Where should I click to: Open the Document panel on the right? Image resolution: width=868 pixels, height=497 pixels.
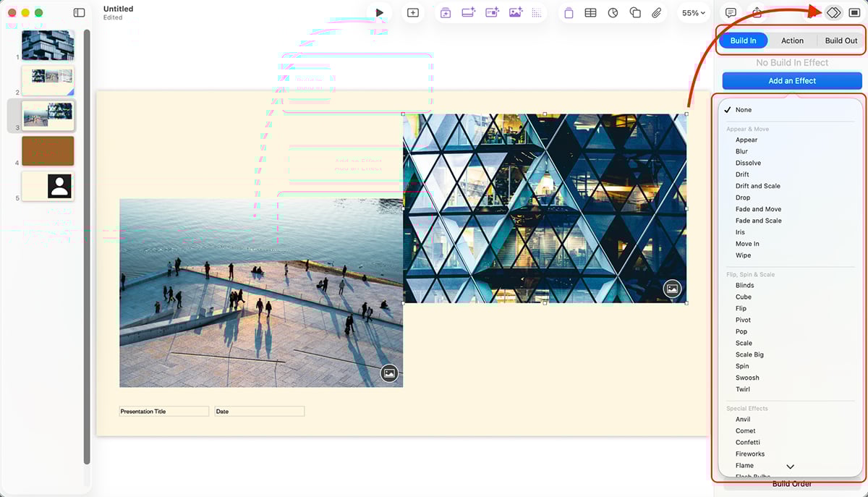coord(856,12)
